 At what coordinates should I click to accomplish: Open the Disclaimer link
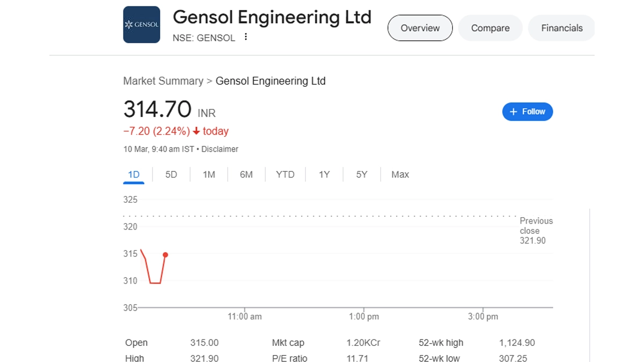coord(220,149)
